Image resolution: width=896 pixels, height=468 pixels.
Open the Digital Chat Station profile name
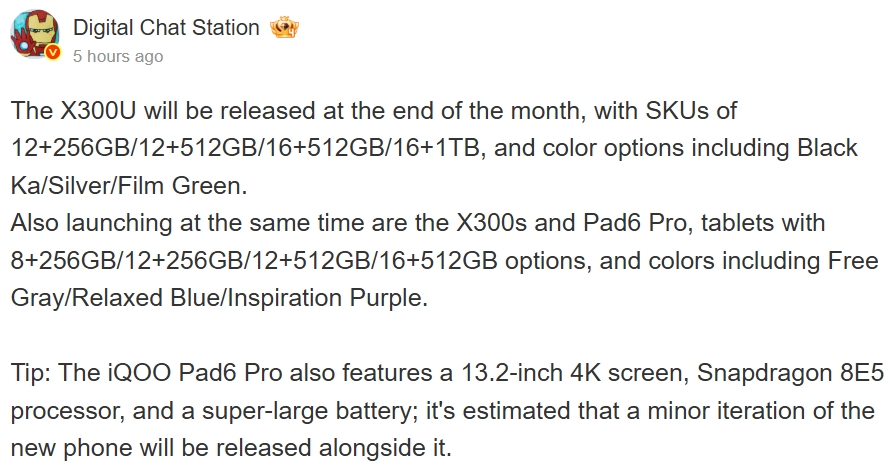166,27
